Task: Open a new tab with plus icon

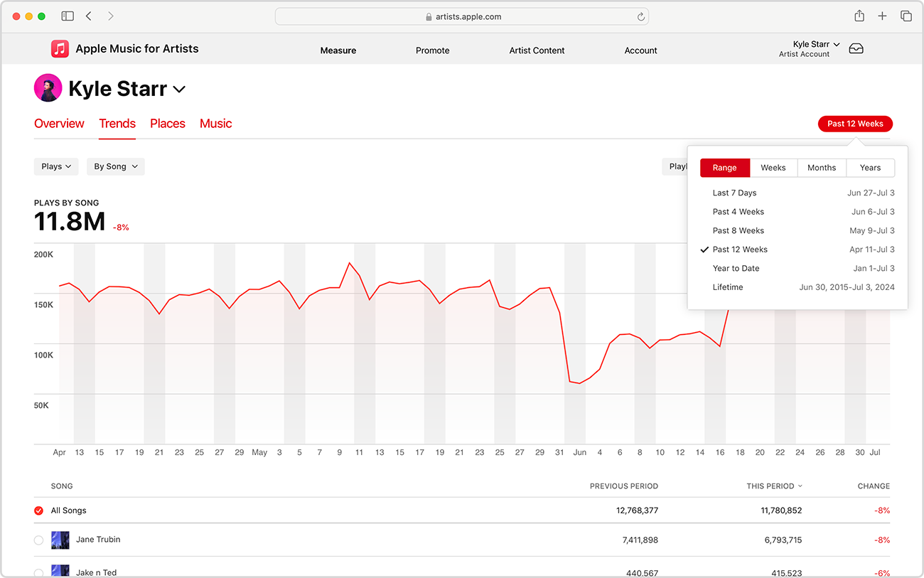Action: pos(882,16)
